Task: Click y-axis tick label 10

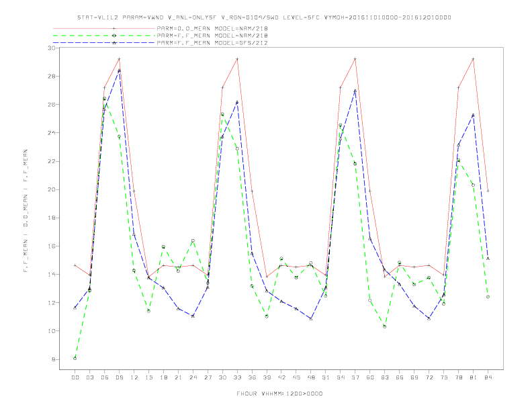Action: tap(52, 331)
